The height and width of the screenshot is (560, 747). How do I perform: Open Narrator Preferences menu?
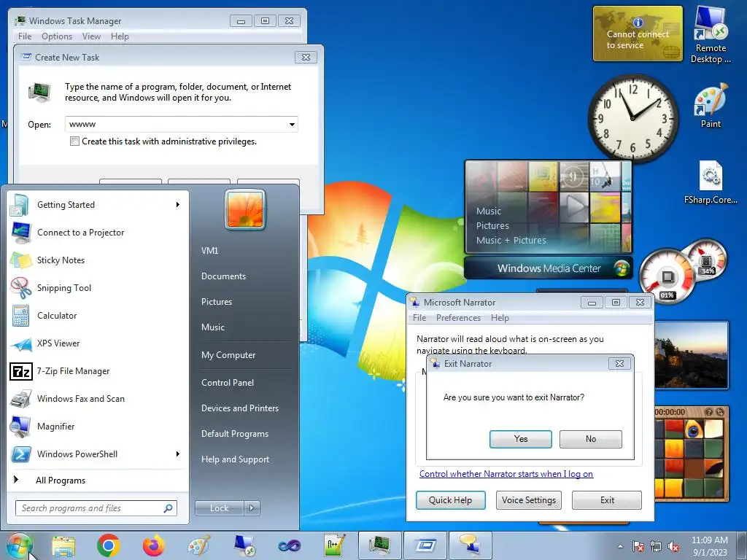click(x=458, y=318)
